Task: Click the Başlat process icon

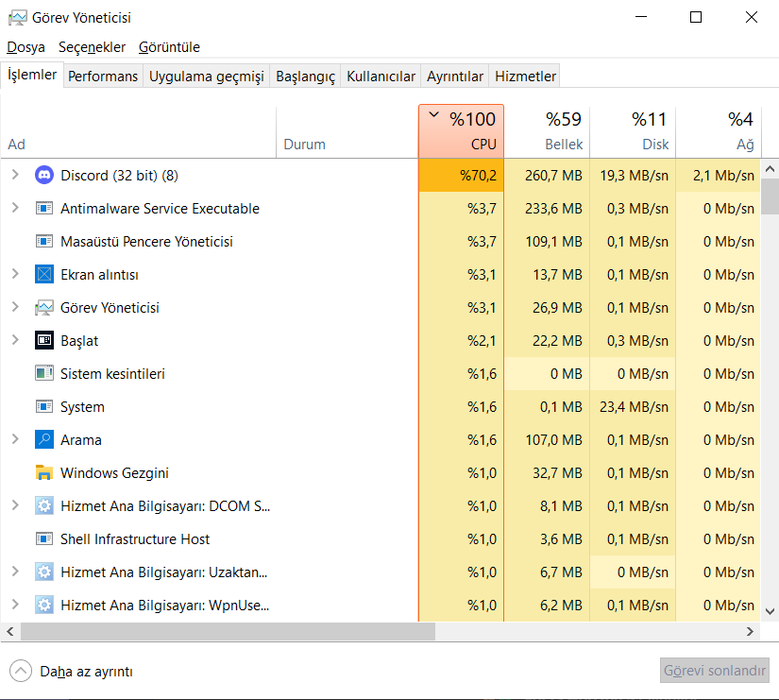Action: point(44,341)
